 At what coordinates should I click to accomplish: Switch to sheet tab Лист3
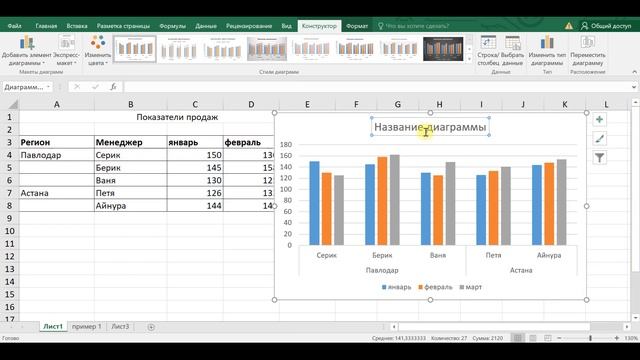point(120,327)
